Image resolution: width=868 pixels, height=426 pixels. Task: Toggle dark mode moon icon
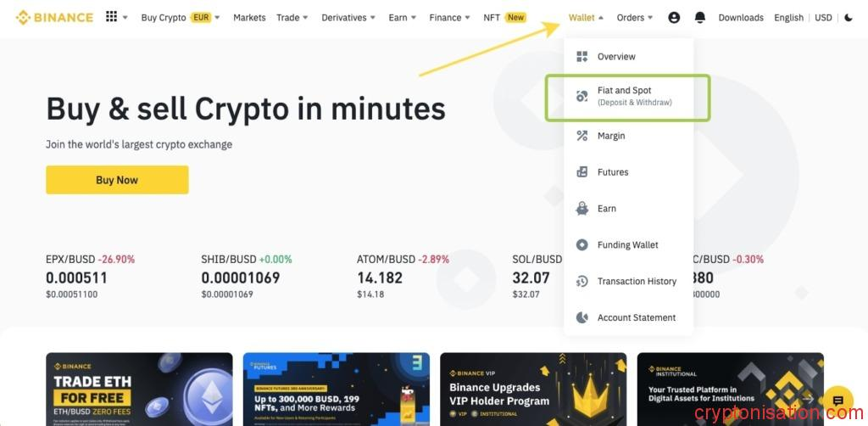click(849, 17)
